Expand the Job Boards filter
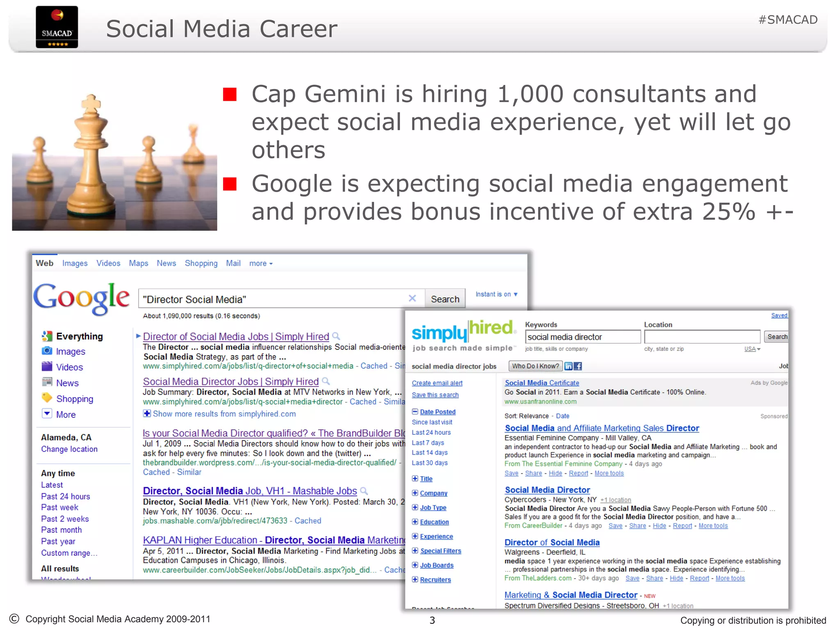This screenshot has height=630, width=840. tap(415, 565)
